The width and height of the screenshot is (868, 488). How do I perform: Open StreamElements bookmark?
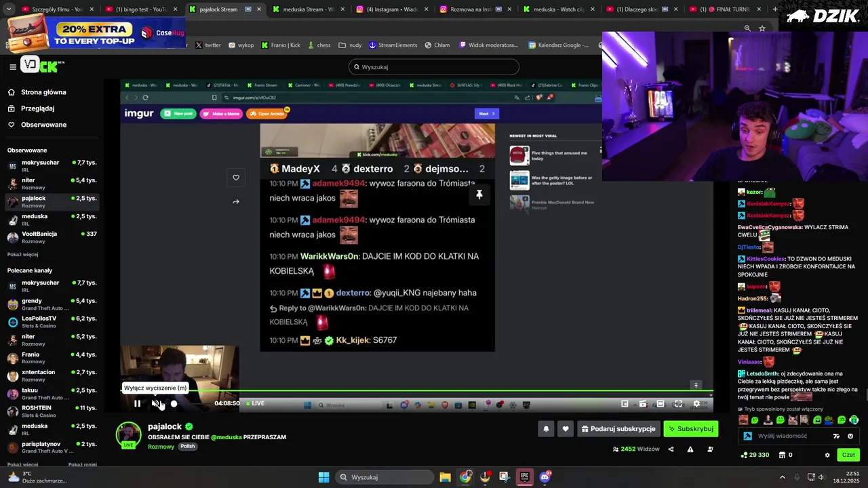[x=393, y=45]
